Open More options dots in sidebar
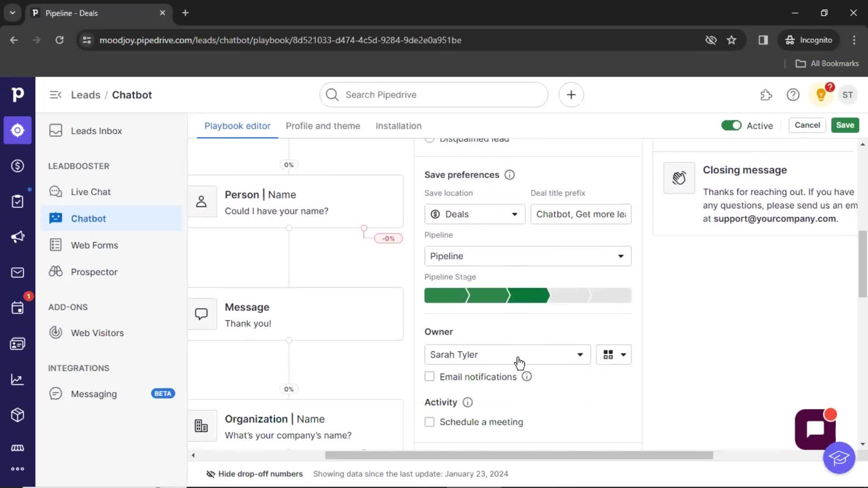868x488 pixels. pos(17,469)
